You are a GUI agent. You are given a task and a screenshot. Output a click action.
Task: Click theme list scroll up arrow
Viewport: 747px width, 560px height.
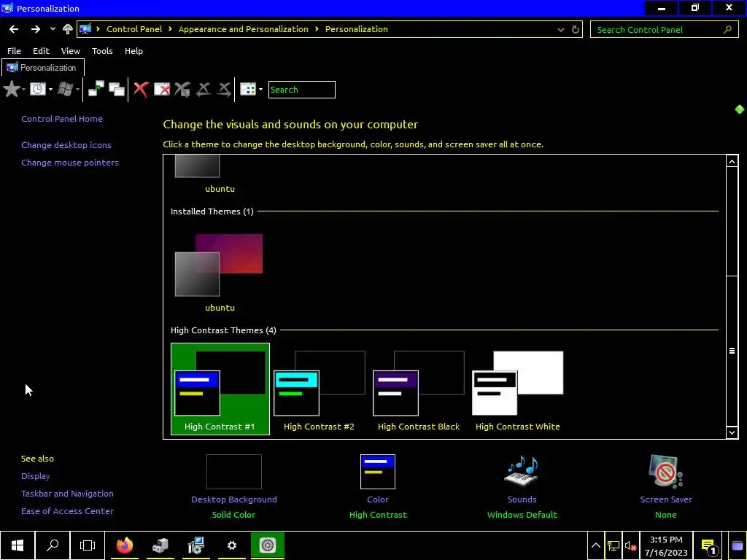point(732,161)
